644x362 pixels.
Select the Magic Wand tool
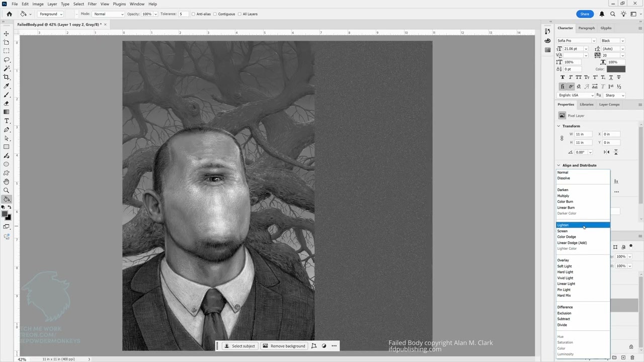pos(7,68)
